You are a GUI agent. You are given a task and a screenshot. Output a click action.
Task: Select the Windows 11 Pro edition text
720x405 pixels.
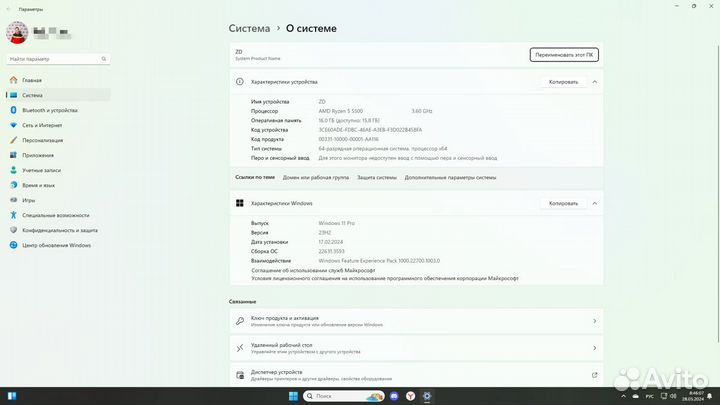tap(337, 223)
